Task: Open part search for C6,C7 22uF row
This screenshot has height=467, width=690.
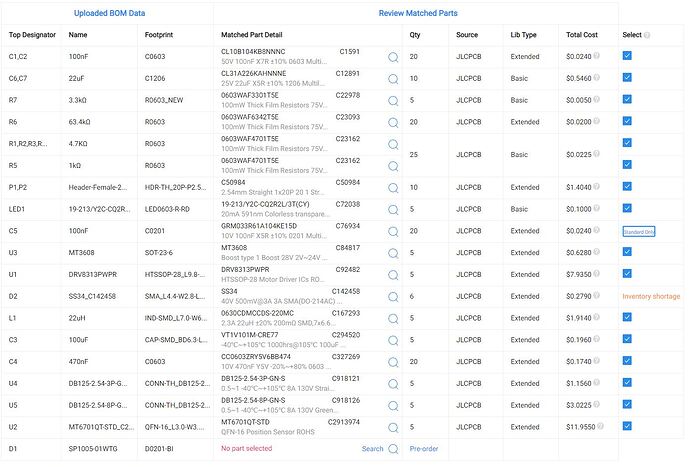Action: point(393,79)
